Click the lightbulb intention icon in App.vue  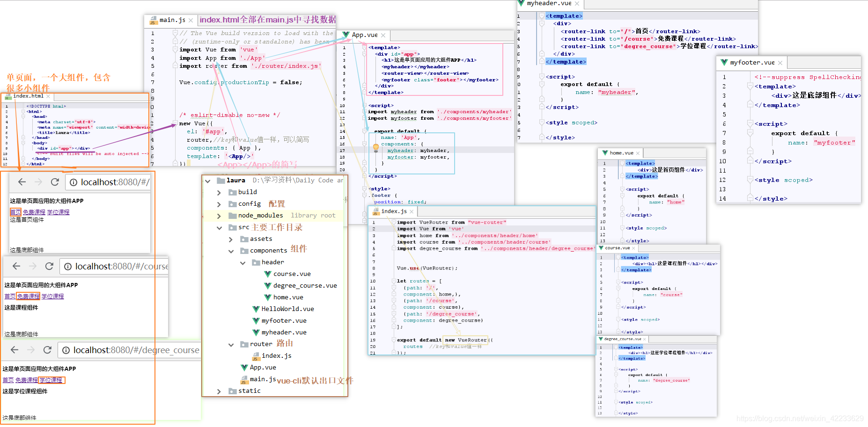pyautogui.click(x=375, y=148)
